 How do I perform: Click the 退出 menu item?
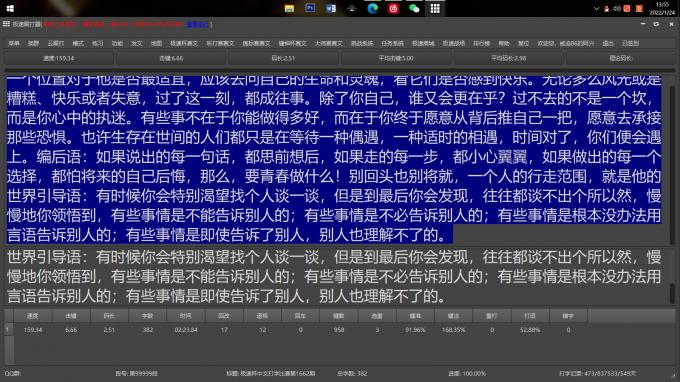[608, 43]
